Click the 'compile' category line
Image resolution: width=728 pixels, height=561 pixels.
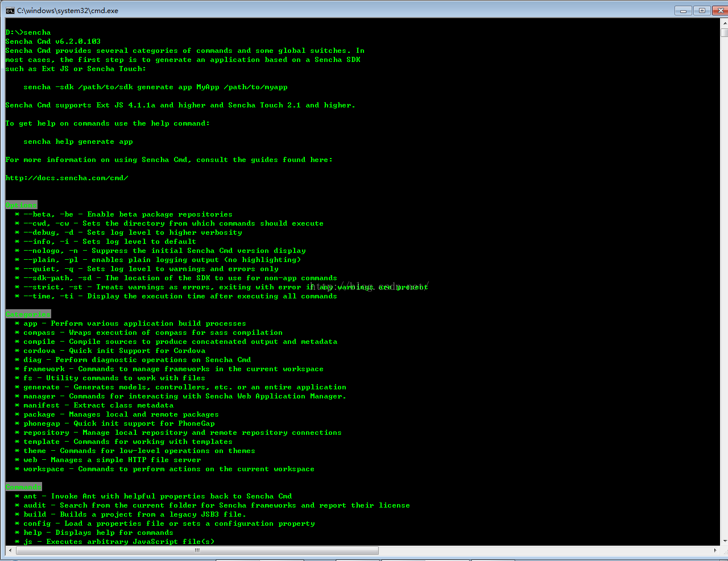point(176,342)
